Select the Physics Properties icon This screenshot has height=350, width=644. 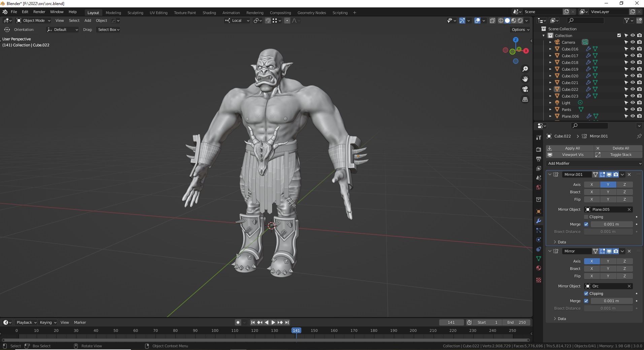tap(539, 240)
